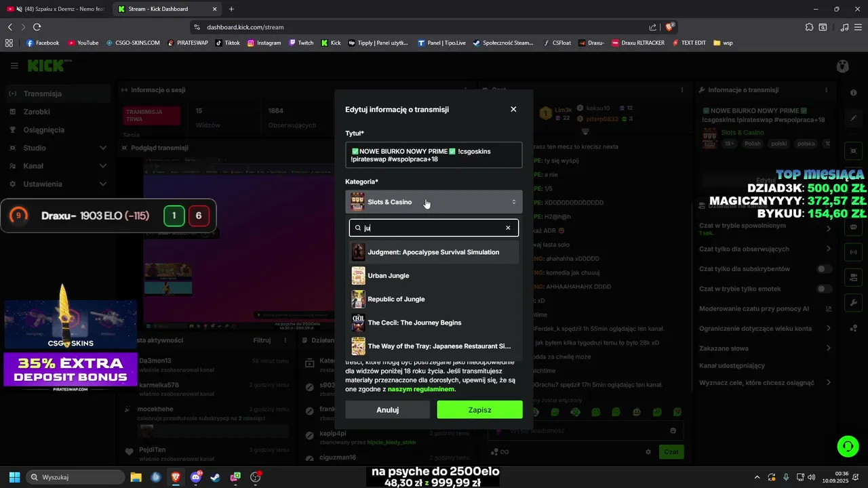Open the wsp bookmarks folder
Screen dimensions: 868x488
(723, 43)
